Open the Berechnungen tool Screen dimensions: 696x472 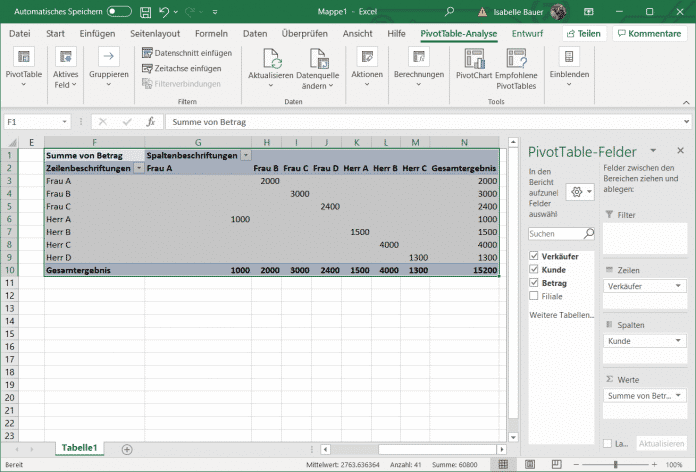pyautogui.click(x=419, y=57)
